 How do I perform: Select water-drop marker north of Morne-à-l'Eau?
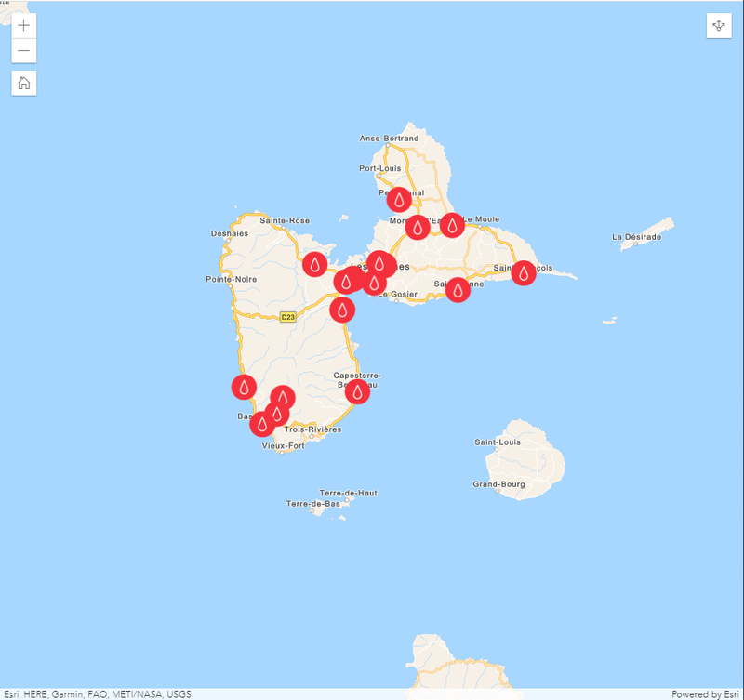[399, 199]
